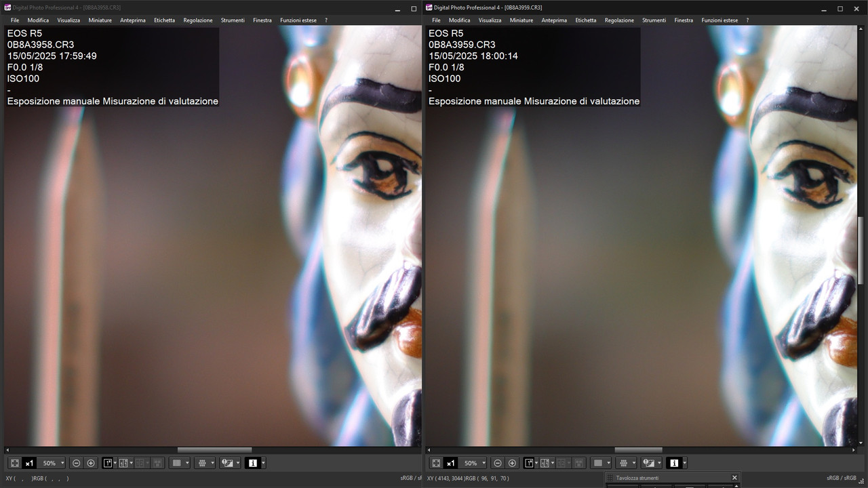Open info display options arrow in 0B8A3959.CR3 window
This screenshot has width=868, height=488.
(x=685, y=463)
